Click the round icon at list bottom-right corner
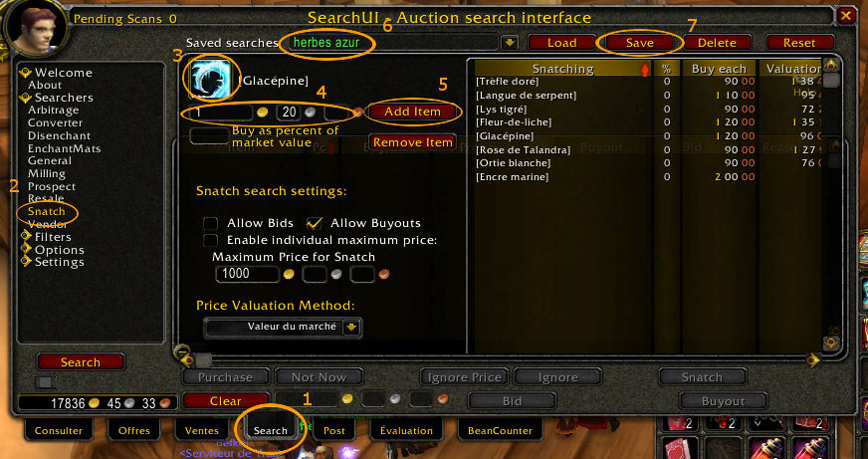 point(831,343)
